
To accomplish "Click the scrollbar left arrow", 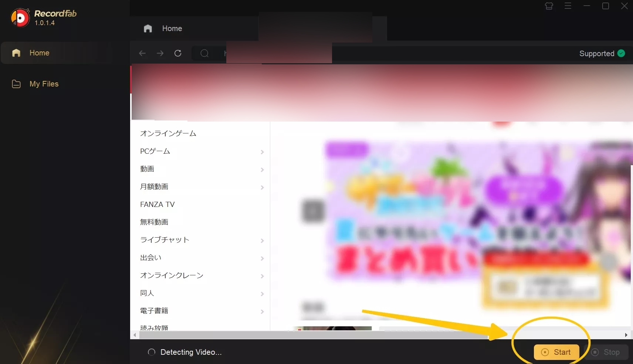I will 135,335.
